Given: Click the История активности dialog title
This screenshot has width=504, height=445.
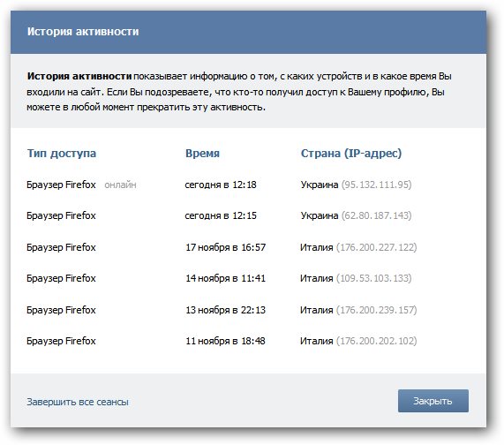Looking at the screenshot, I should coord(83,32).
